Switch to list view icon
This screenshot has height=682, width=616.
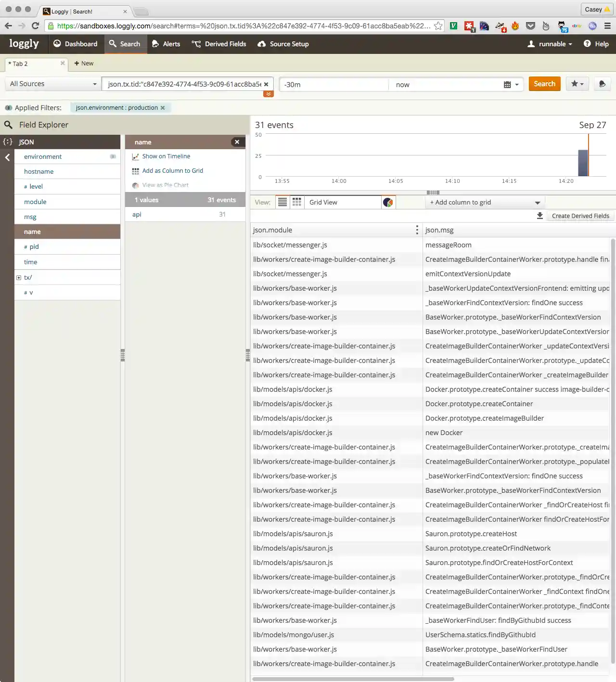point(282,203)
